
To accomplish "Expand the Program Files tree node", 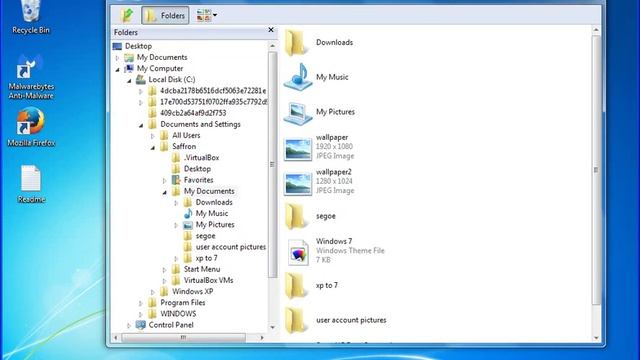I will [x=141, y=303].
